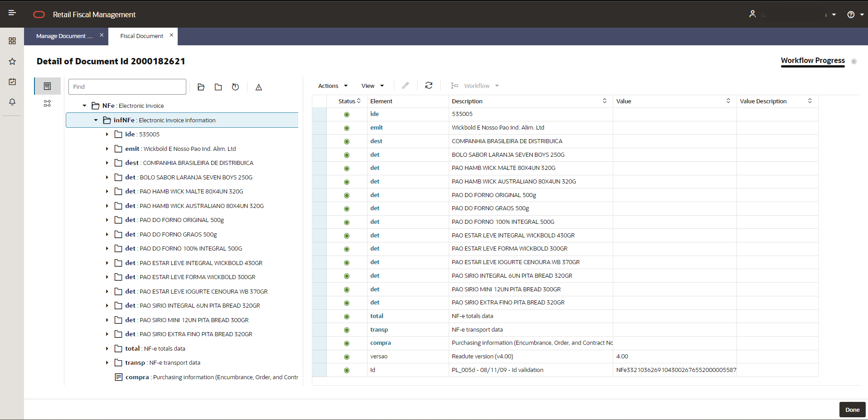Open the compra element link
868x420 pixels.
(x=380, y=343)
